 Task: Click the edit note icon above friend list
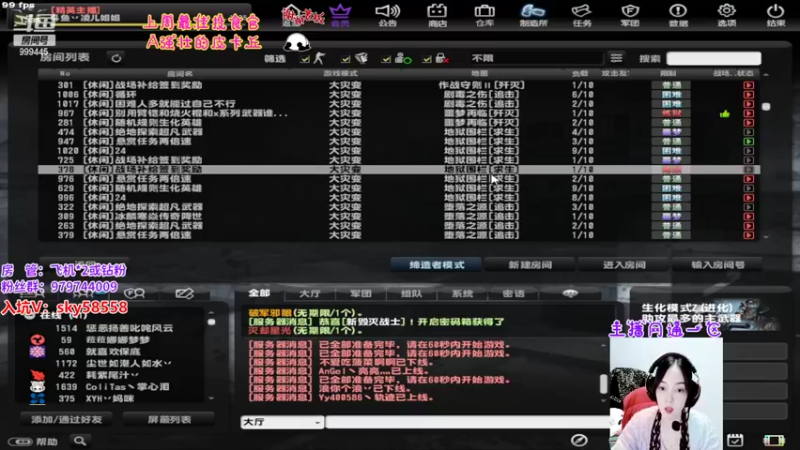[184, 293]
